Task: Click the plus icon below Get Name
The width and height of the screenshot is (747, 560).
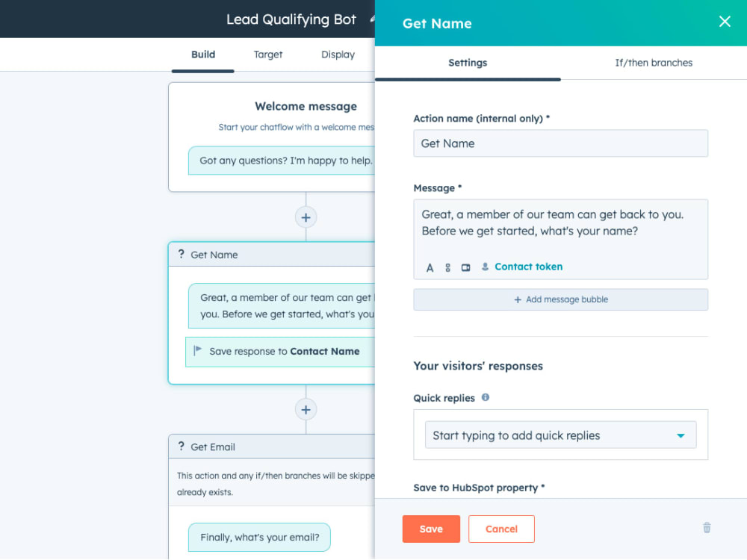Action: click(306, 409)
